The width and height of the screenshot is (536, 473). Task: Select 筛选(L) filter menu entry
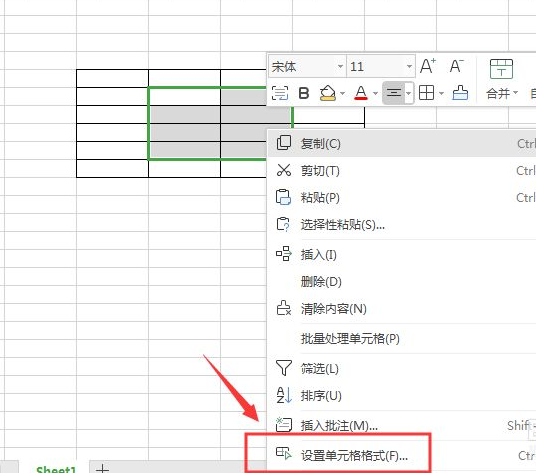coord(401,369)
